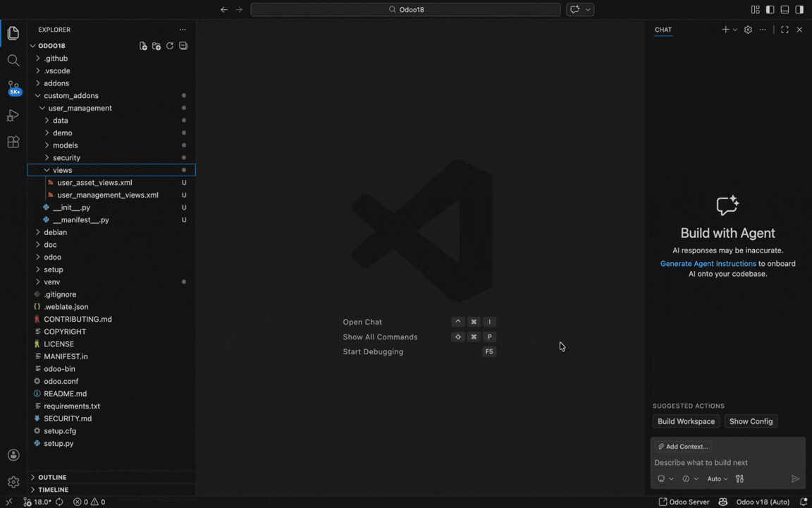Click the Generate Agent Instructions link

pos(708,264)
